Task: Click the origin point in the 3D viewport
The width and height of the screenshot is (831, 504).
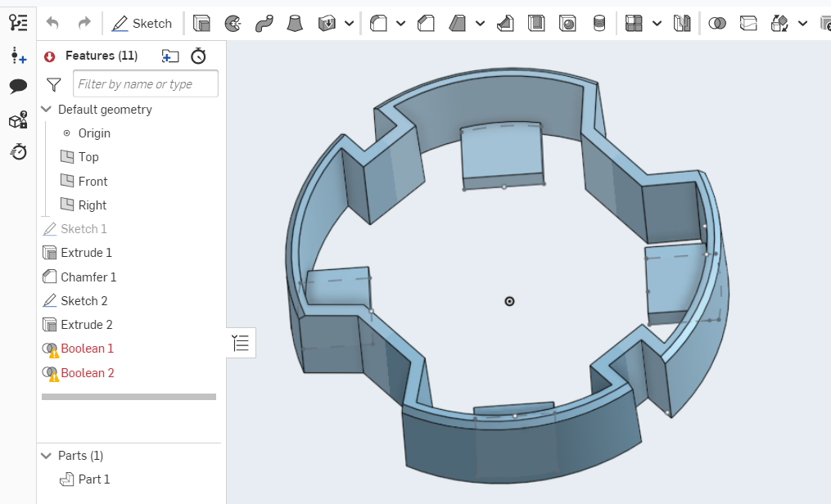Action: pyautogui.click(x=509, y=301)
